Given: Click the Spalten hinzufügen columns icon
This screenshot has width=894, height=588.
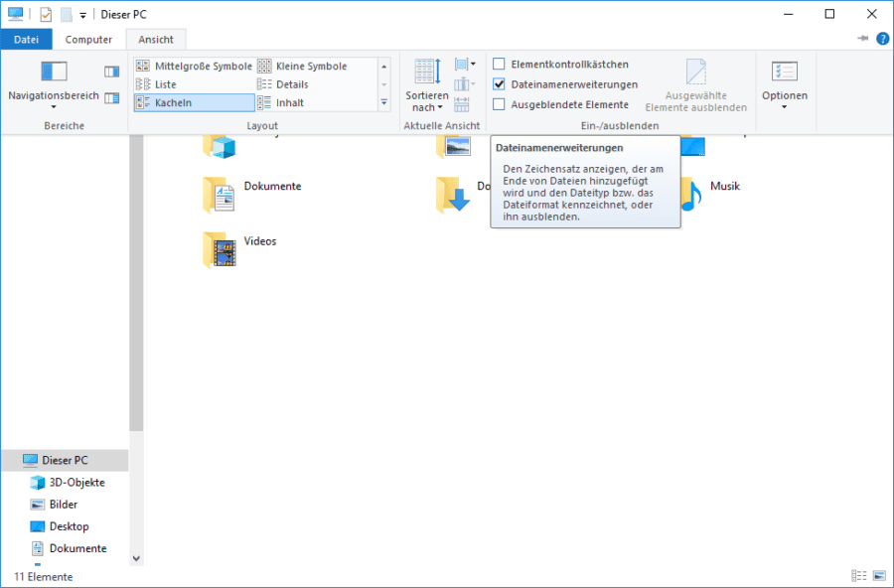Looking at the screenshot, I should (x=465, y=84).
